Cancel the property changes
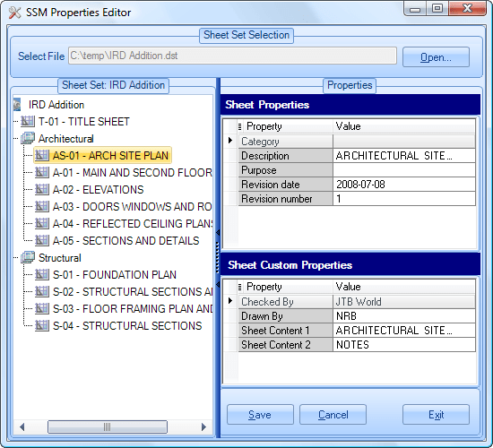The image size is (493, 448). [x=333, y=415]
